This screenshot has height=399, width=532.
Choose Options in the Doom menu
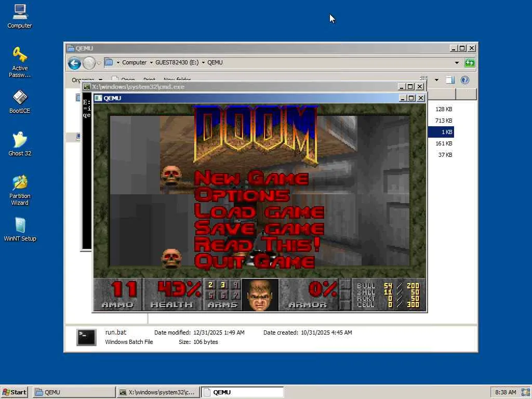point(242,195)
